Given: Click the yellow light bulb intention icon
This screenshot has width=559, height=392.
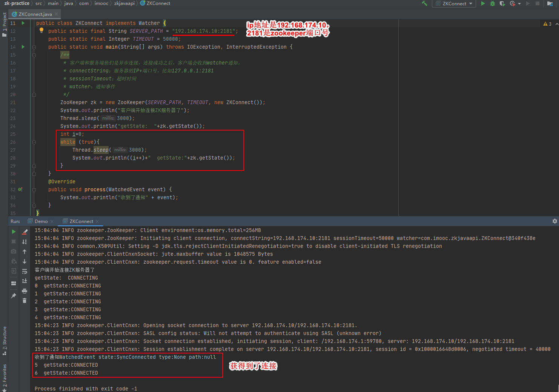Looking at the screenshot, I should (41, 31).
